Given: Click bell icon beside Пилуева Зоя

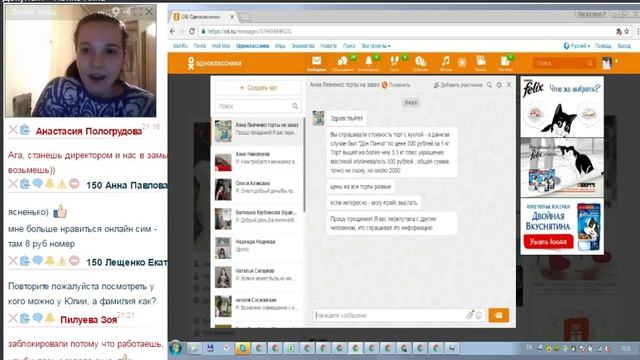Looking at the screenshot, I should coord(50,318).
